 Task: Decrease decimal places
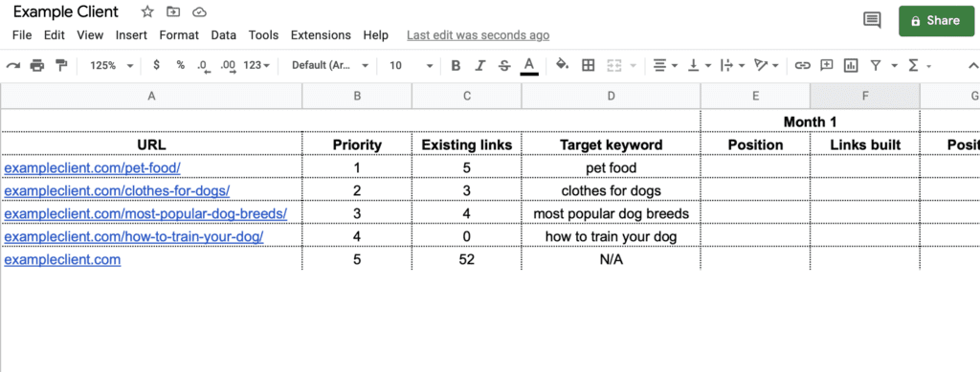point(203,66)
